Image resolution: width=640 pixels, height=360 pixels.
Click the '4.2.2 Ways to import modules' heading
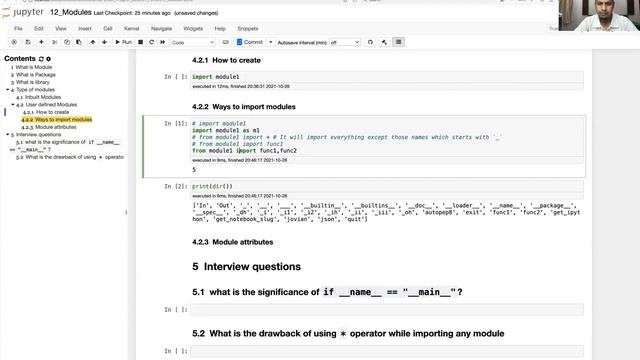tap(244, 107)
